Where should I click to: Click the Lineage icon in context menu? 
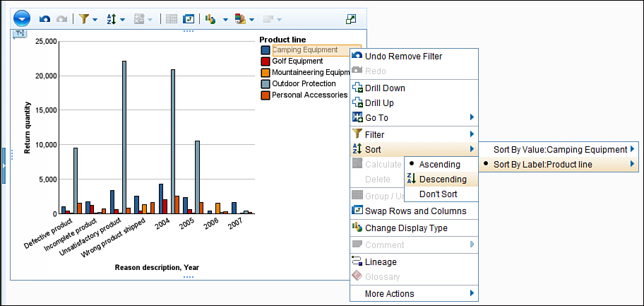(x=357, y=261)
